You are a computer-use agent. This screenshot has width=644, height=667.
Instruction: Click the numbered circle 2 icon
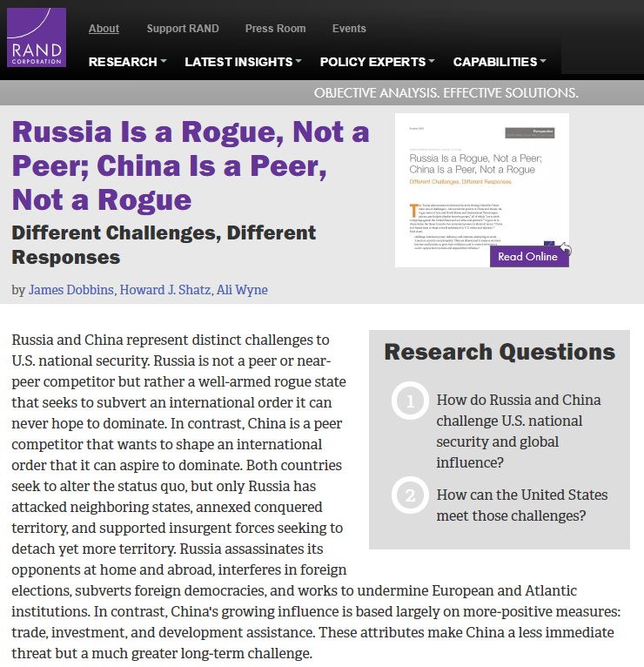[x=411, y=495]
